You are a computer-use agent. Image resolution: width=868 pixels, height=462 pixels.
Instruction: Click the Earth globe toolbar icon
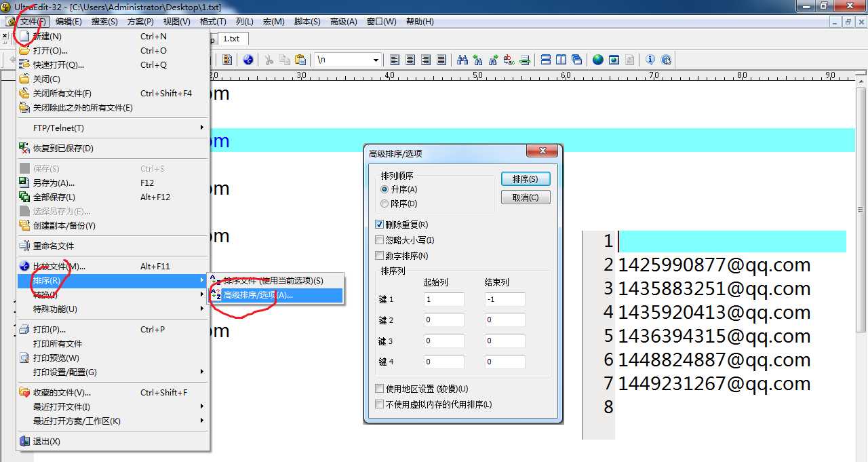pos(597,60)
